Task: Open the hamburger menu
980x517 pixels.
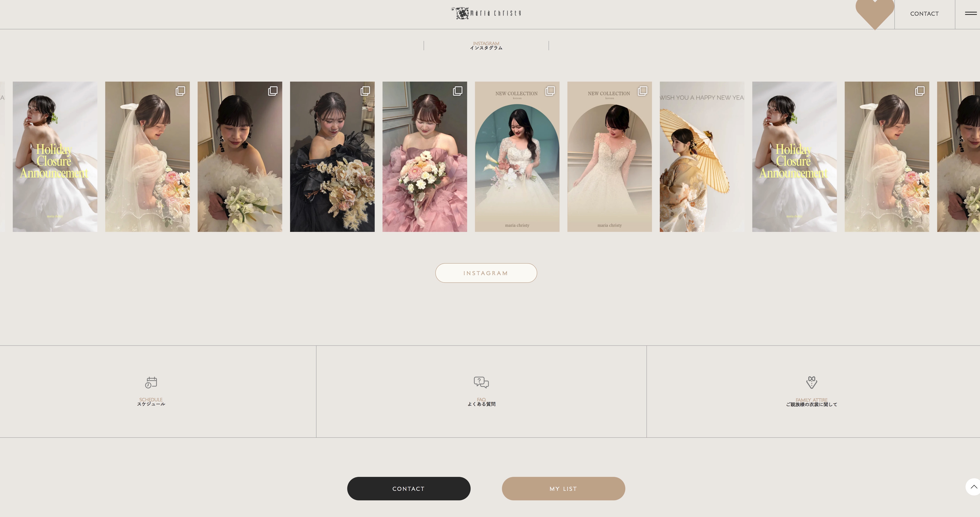Action: point(970,13)
